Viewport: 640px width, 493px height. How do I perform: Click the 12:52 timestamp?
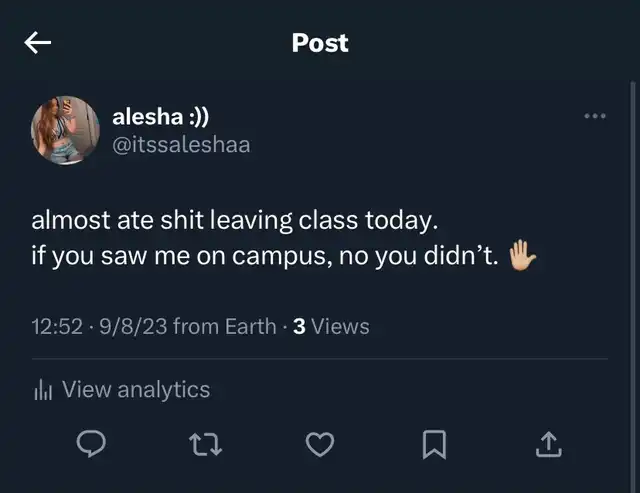(56, 326)
